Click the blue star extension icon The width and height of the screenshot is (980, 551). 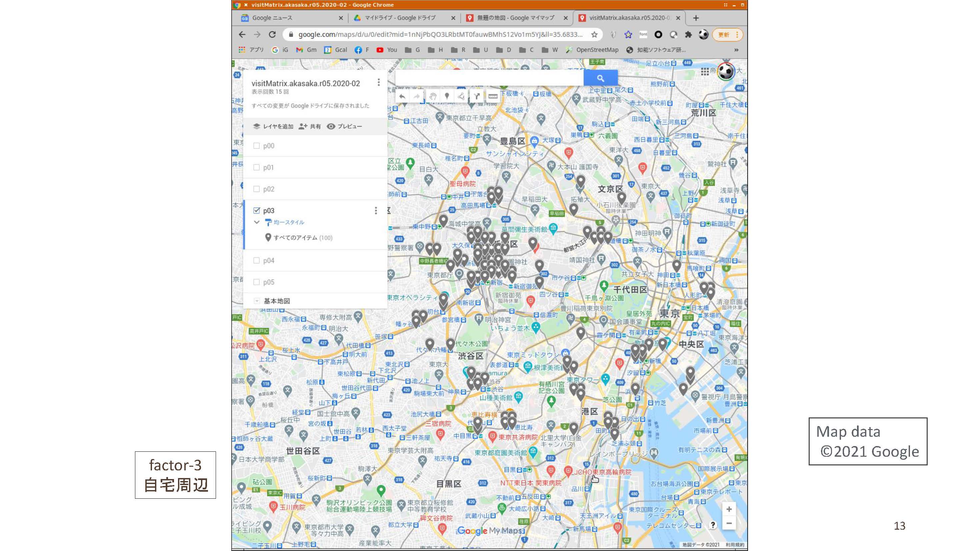[x=628, y=35]
